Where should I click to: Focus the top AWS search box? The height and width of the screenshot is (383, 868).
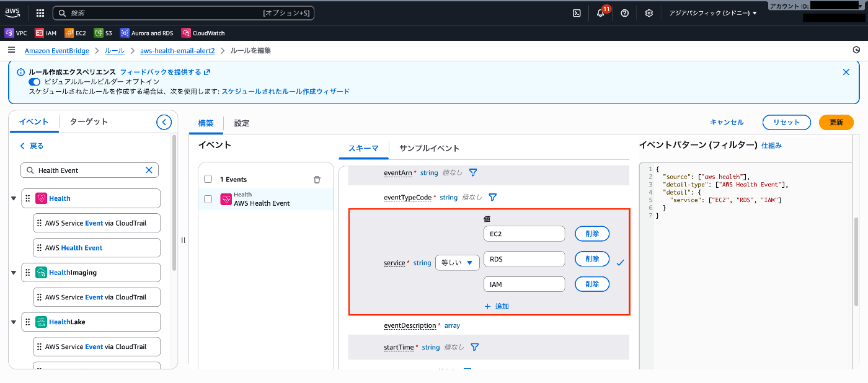pyautogui.click(x=184, y=13)
